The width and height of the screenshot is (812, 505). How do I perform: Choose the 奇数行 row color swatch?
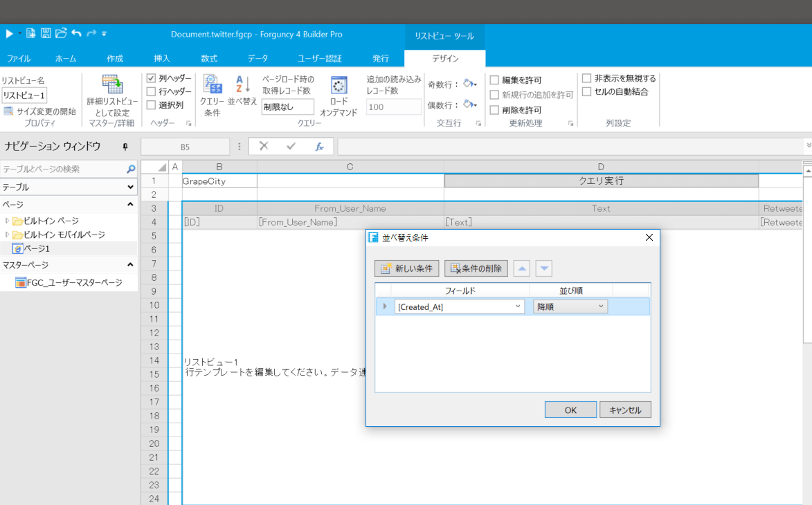pyautogui.click(x=469, y=84)
